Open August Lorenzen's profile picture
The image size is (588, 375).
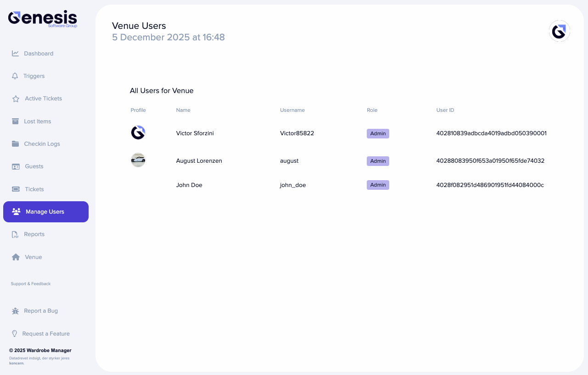138,160
